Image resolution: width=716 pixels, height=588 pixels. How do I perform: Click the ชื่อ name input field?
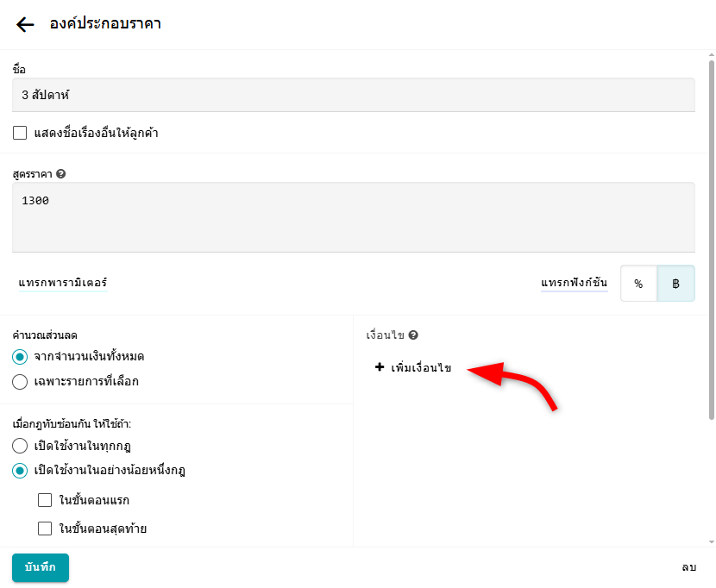353,95
